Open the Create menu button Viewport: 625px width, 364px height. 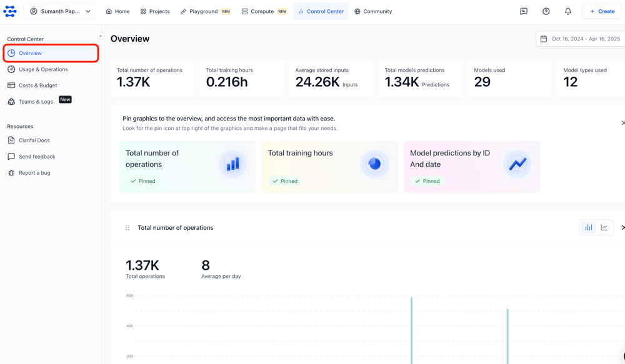602,11
